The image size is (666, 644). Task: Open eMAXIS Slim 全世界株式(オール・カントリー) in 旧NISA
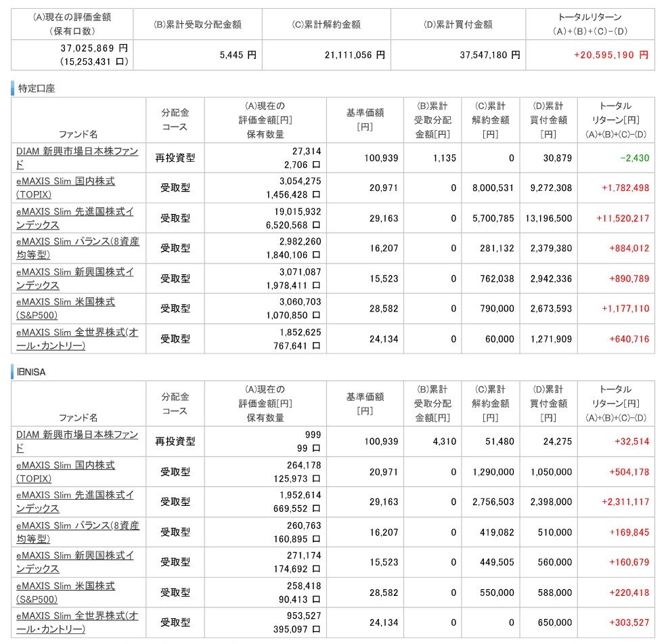click(77, 622)
